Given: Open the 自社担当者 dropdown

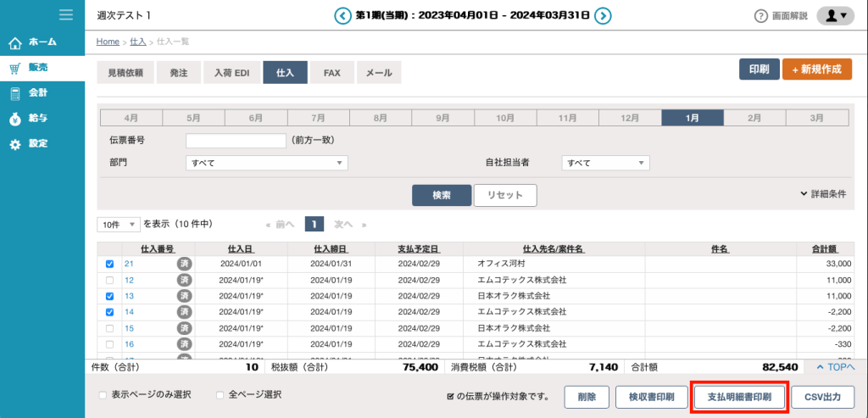Looking at the screenshot, I should pos(605,163).
